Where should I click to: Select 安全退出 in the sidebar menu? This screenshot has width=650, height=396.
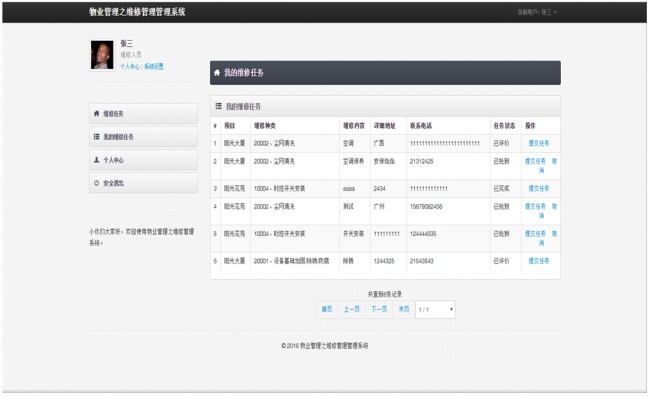pos(143,183)
